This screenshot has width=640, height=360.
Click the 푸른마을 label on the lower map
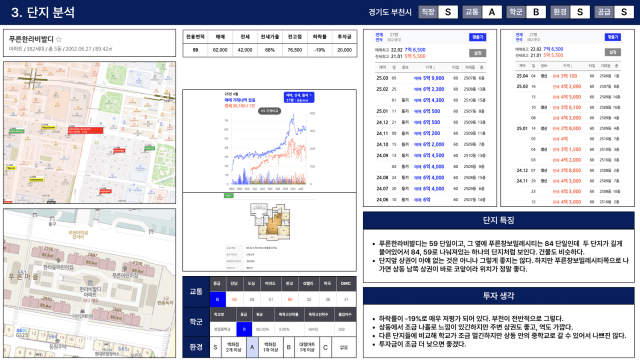[23, 277]
